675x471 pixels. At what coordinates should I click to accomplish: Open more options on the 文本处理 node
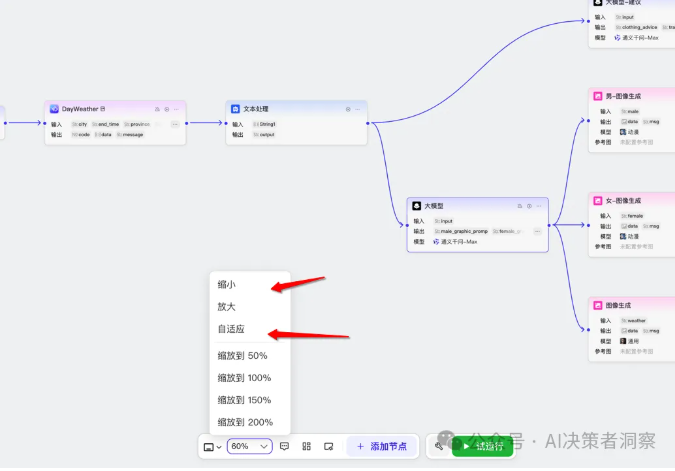point(358,109)
